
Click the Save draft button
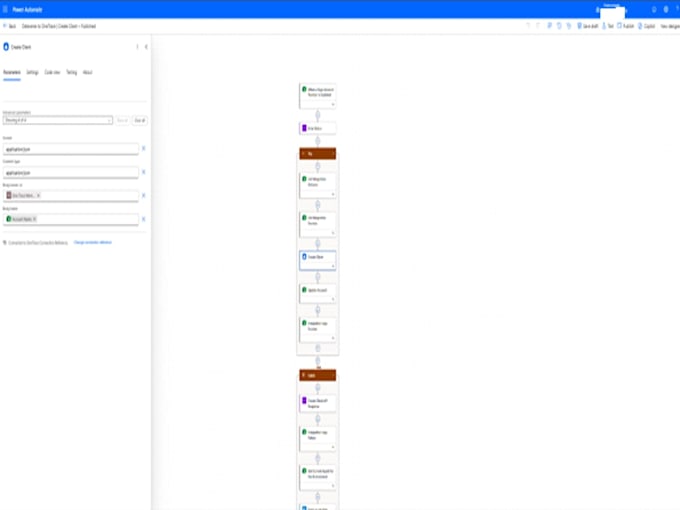[x=588, y=26]
